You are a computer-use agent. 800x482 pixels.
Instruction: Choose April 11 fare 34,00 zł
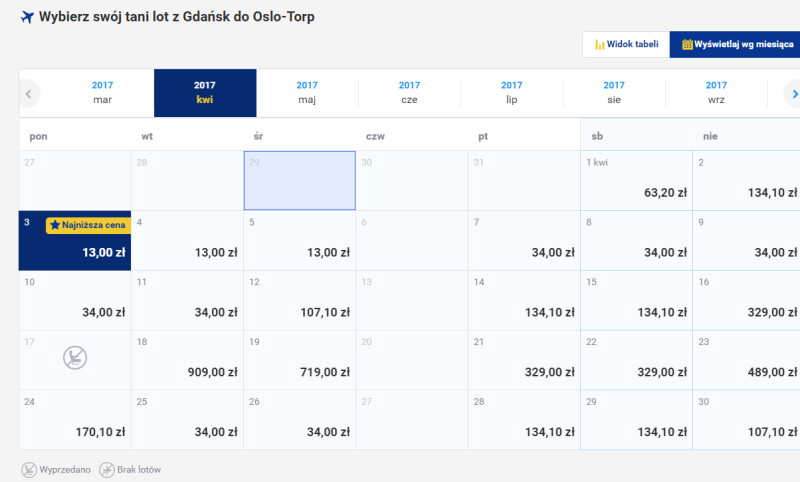(187, 300)
